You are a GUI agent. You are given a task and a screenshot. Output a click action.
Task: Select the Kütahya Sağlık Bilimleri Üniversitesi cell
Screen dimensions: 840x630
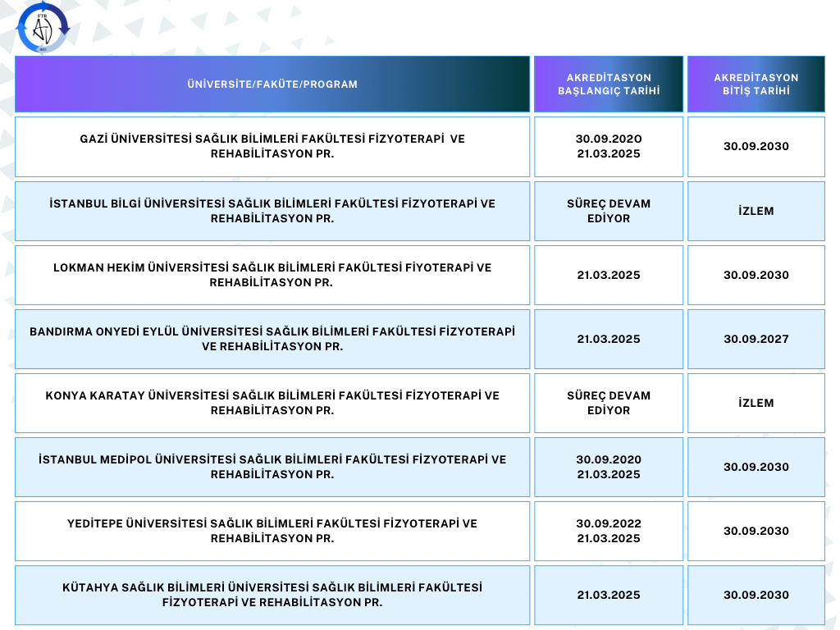coord(272,595)
